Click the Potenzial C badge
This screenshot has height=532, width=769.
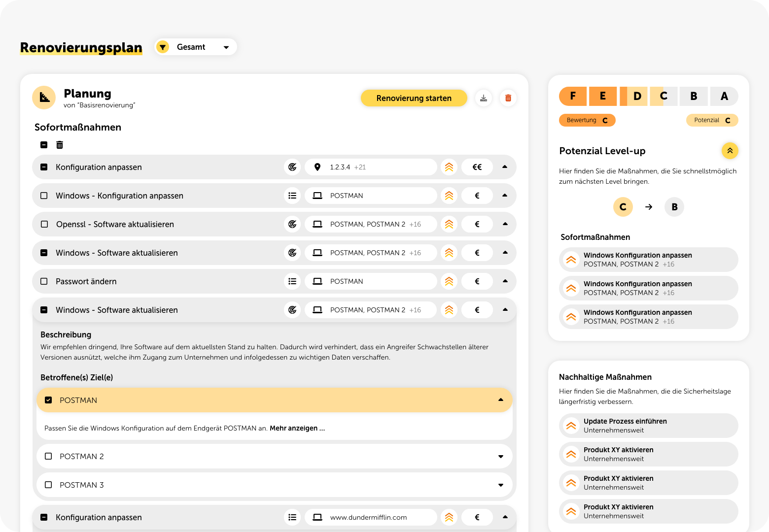712,120
